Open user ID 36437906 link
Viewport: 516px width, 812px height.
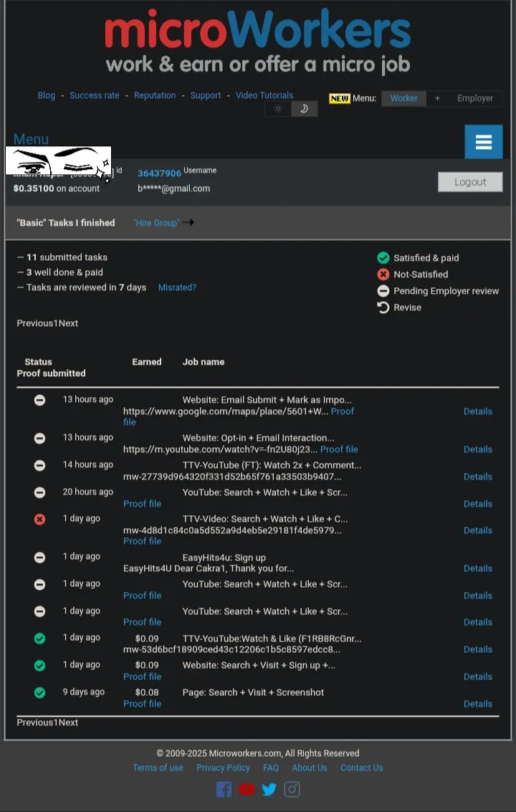[x=159, y=173]
